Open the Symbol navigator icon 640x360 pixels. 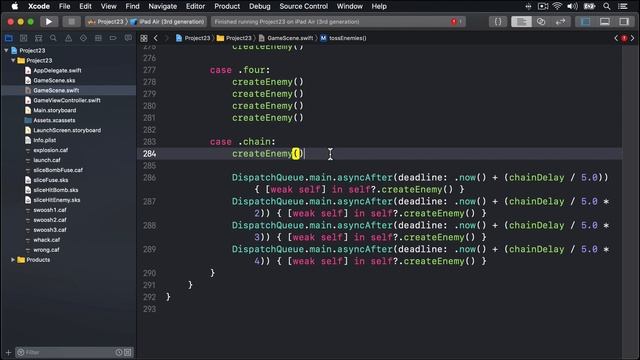pos(38,38)
